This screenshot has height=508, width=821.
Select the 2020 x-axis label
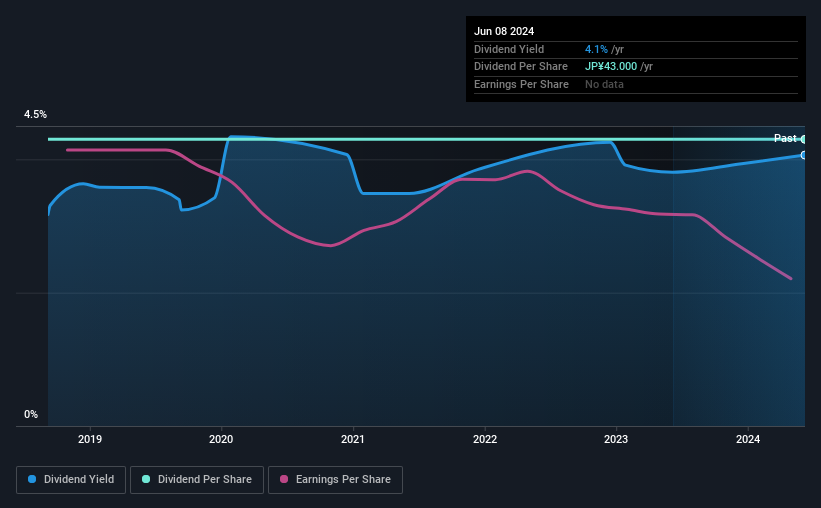221,439
